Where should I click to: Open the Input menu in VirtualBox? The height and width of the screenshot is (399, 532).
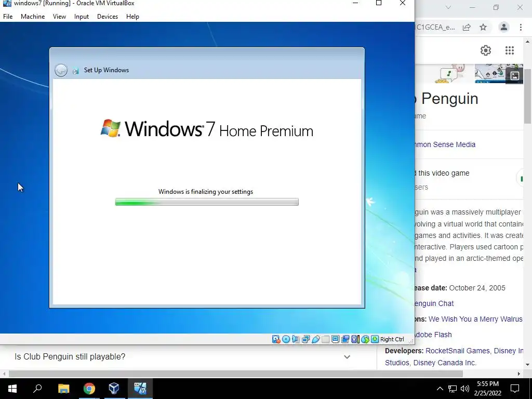(82, 16)
